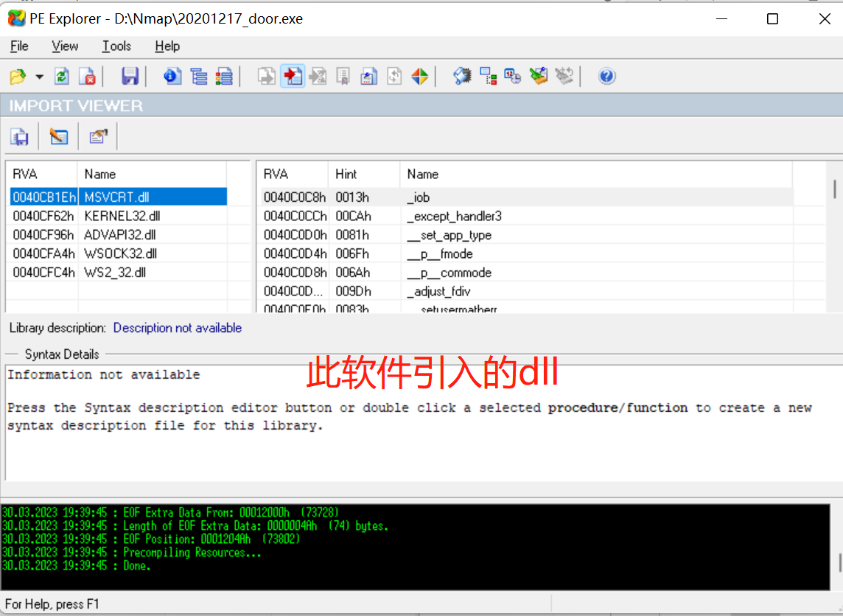Click the grayed Relocations page icon
The image size is (843, 616).
(x=394, y=77)
